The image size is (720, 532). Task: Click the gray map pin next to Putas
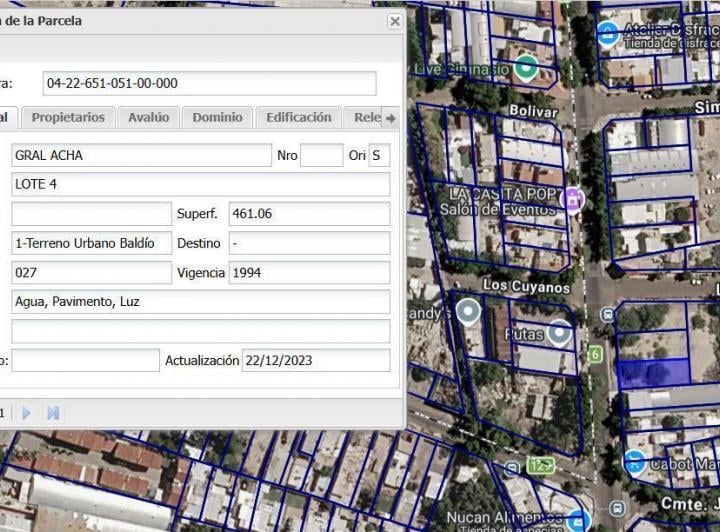tap(558, 333)
